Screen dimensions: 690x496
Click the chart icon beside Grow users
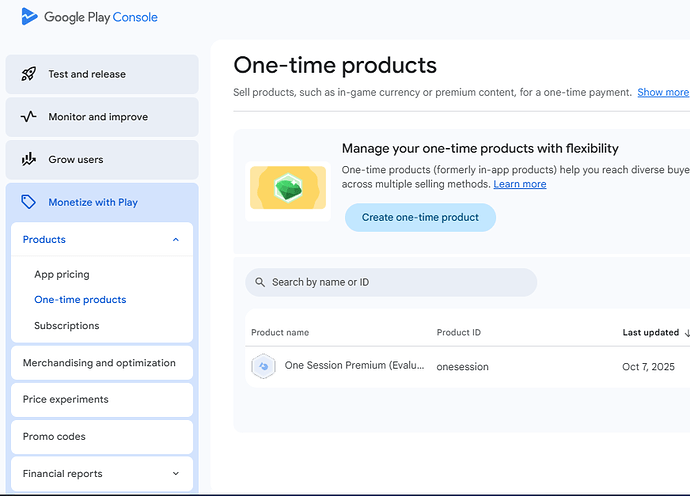[x=29, y=159]
